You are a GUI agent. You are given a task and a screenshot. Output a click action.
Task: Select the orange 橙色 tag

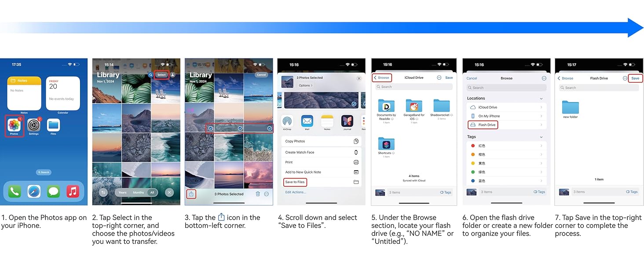[506, 154]
